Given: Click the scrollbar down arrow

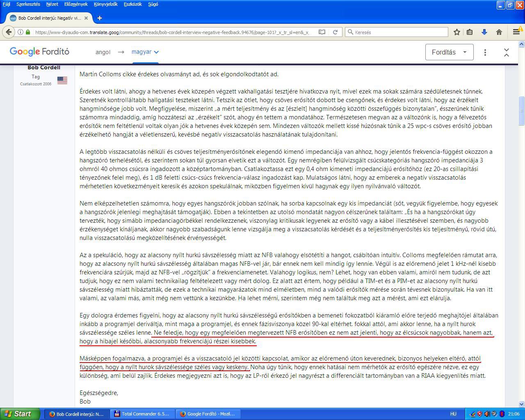Looking at the screenshot, I should coord(522,404).
